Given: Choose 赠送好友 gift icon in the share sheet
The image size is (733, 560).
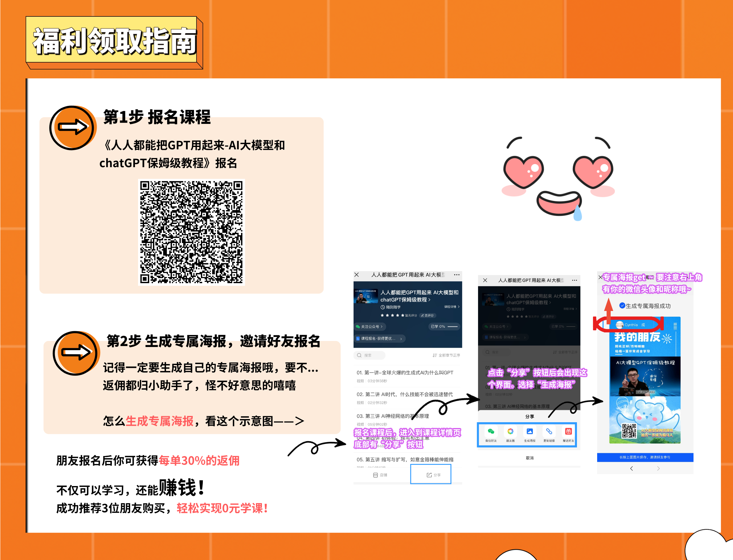Looking at the screenshot, I should [568, 434].
